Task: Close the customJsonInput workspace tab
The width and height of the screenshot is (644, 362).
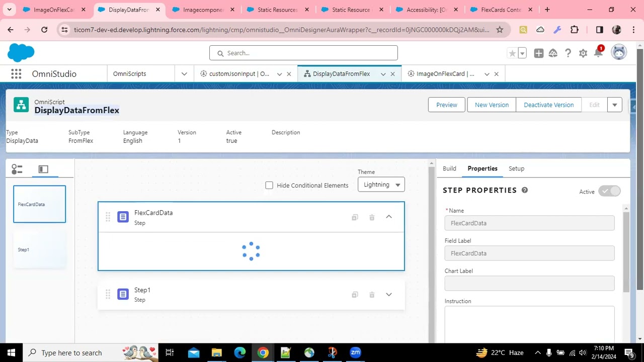Action: (289, 74)
